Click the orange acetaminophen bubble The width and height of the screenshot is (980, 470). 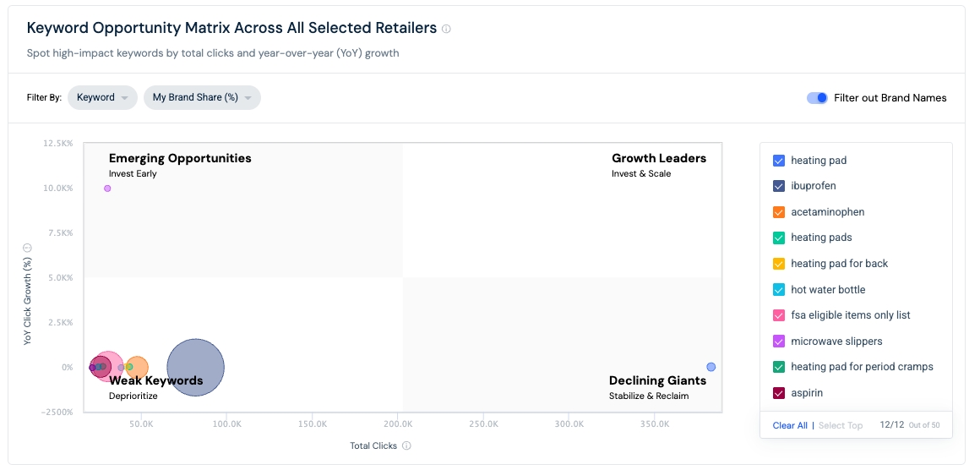point(137,368)
